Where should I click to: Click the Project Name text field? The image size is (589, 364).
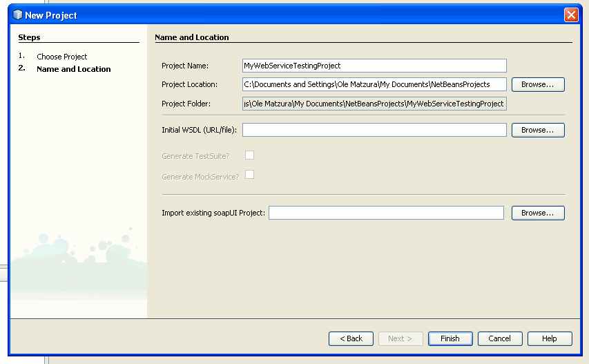(374, 66)
